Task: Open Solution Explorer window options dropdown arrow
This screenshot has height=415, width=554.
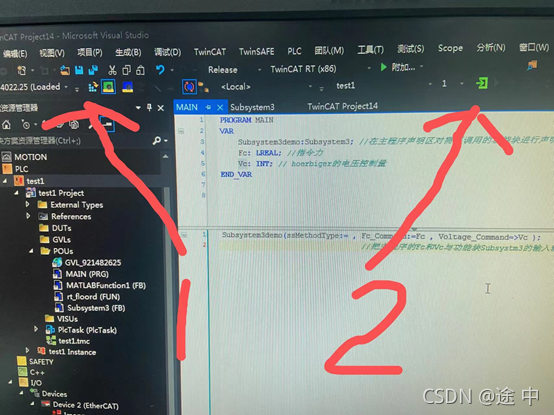Action: pyautogui.click(x=138, y=107)
